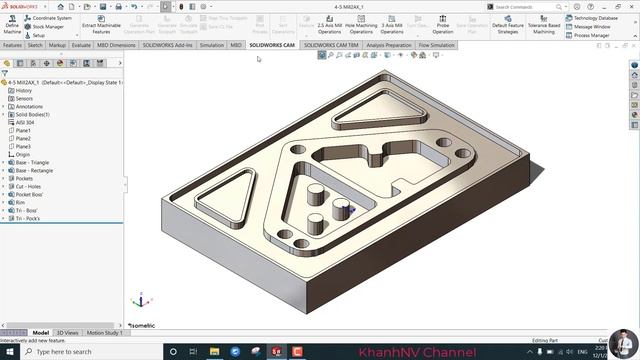Open the PropertyManager tab
Image resolution: width=640 pixels, height=360 pixels.
pyautogui.click(x=20, y=63)
